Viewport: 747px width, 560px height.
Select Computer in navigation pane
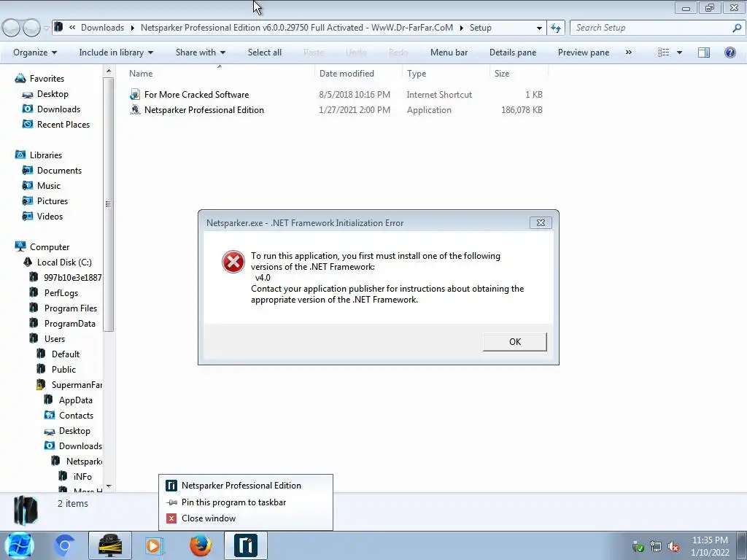pos(50,247)
